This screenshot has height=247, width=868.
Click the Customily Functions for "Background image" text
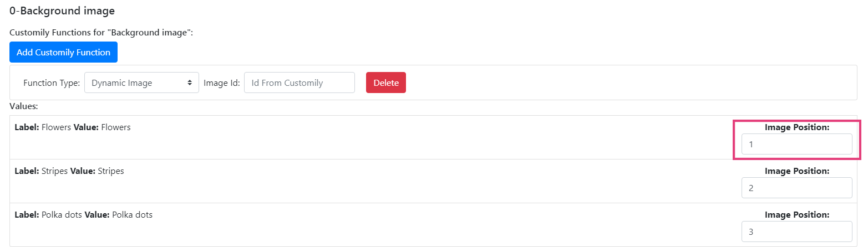pyautogui.click(x=101, y=33)
